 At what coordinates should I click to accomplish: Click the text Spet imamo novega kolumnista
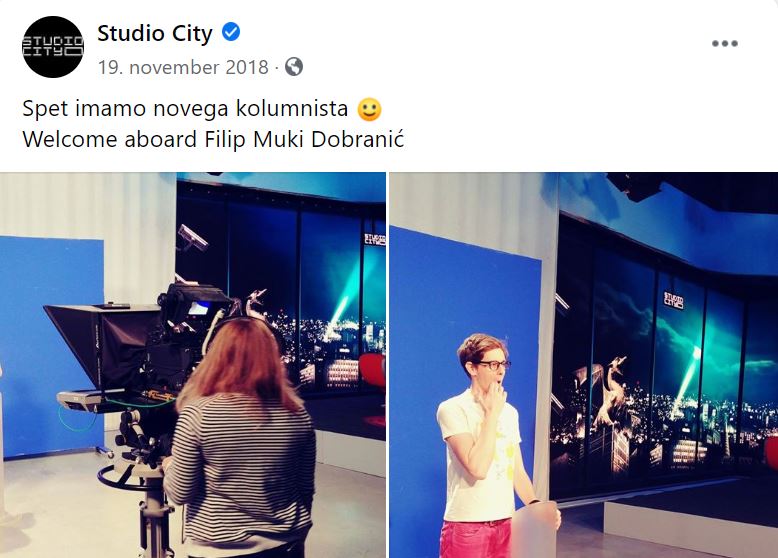click(x=185, y=109)
